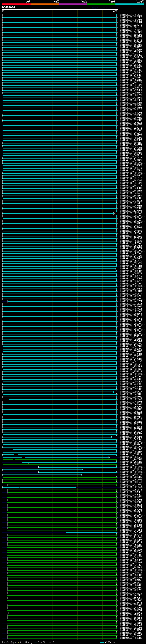
Task: Select hit UniRef100_A5DU36
Action: coord(131,475)
